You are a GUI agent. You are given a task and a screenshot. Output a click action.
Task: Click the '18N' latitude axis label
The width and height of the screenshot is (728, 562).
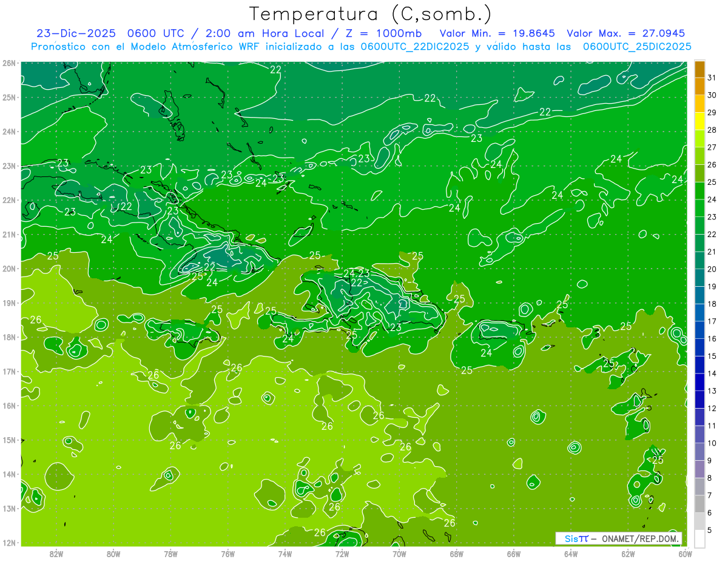pyautogui.click(x=8, y=337)
